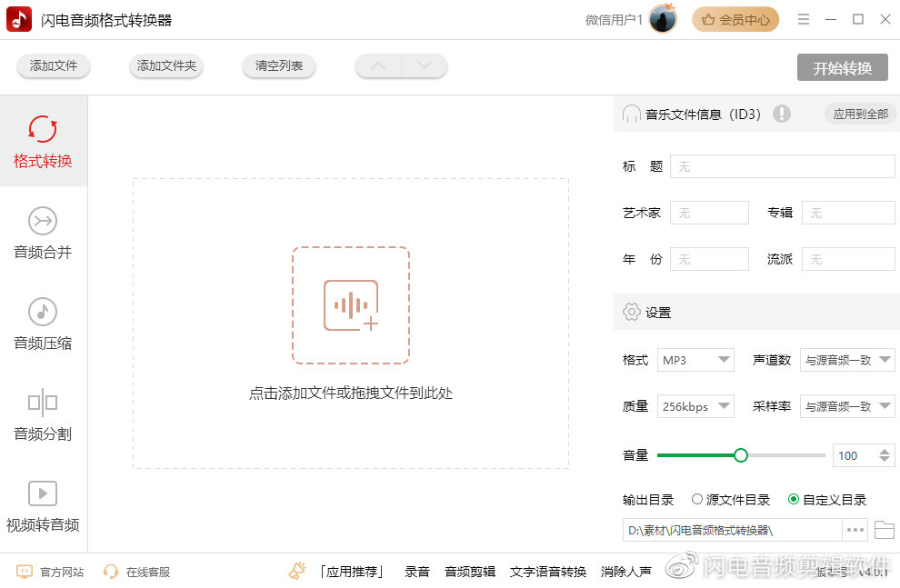Open the 音频分割 feature
Viewport: 900px width, 588px height.
pos(43,418)
